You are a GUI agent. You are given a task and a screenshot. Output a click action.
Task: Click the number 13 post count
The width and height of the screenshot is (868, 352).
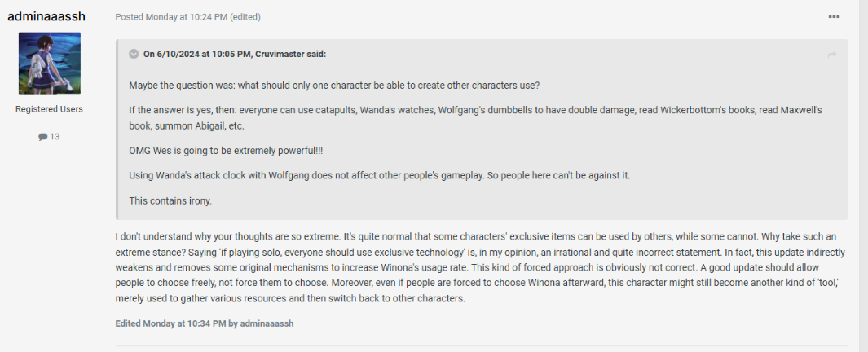coord(55,137)
